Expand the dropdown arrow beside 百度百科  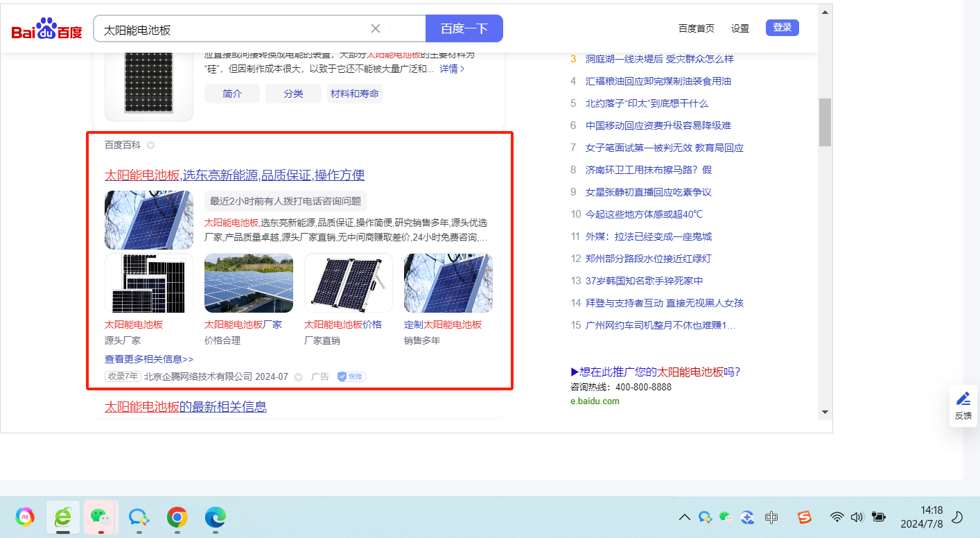[150, 146]
